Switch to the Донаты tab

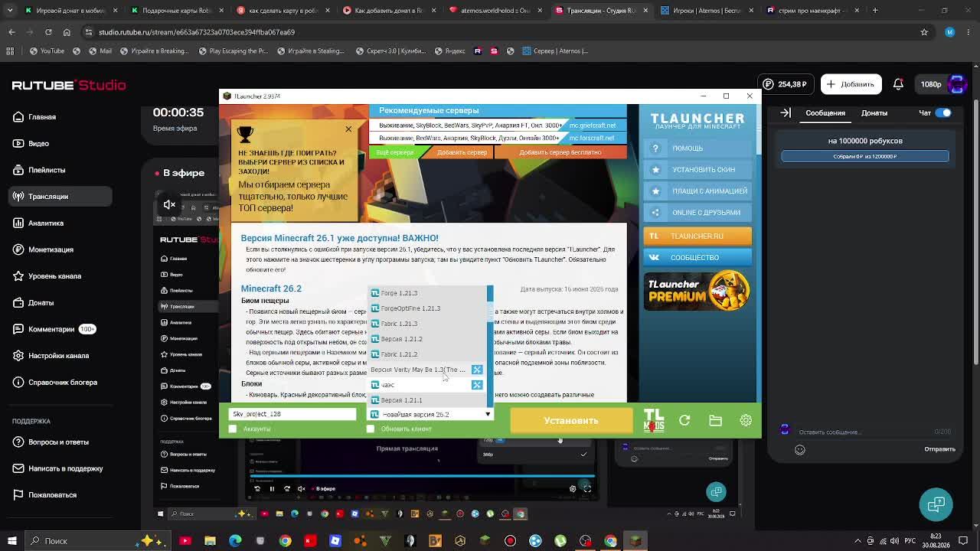pos(874,112)
